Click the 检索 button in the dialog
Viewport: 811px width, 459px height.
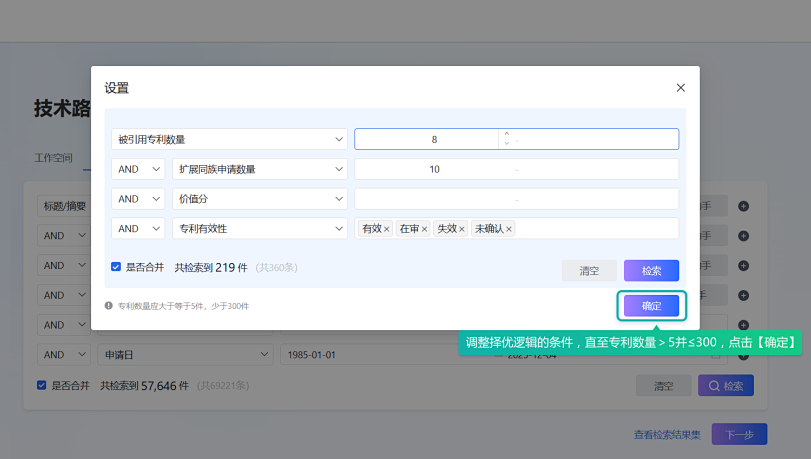[x=651, y=271]
